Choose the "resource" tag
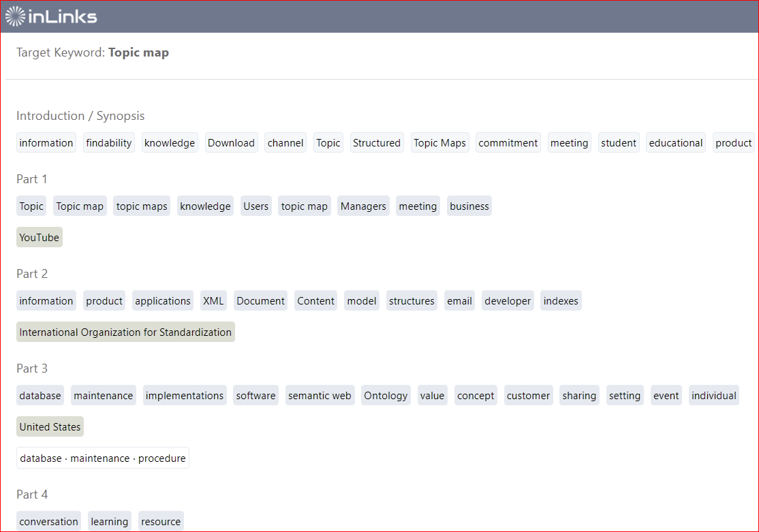 [161, 521]
